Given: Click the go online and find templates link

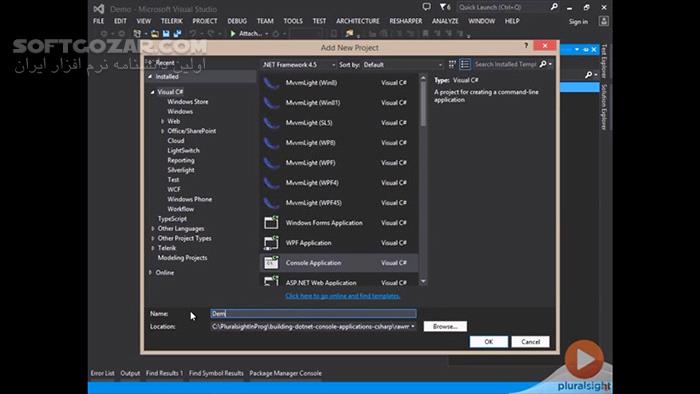Looking at the screenshot, I should click(342, 296).
